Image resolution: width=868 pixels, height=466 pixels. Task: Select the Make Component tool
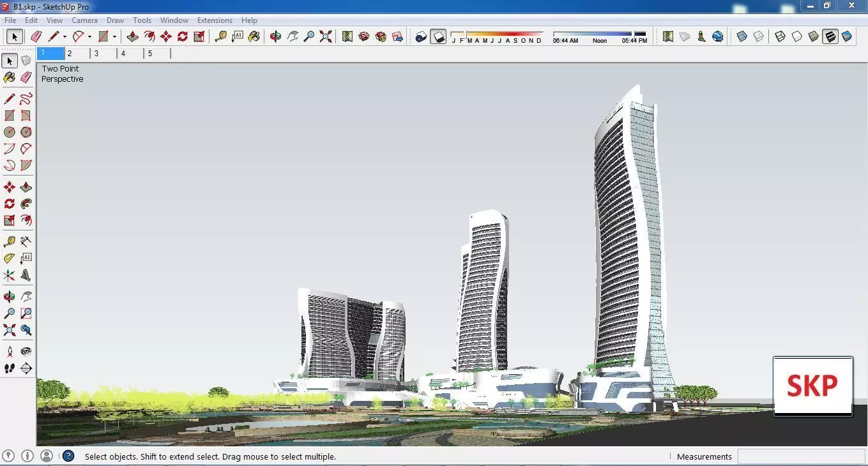tap(26, 61)
